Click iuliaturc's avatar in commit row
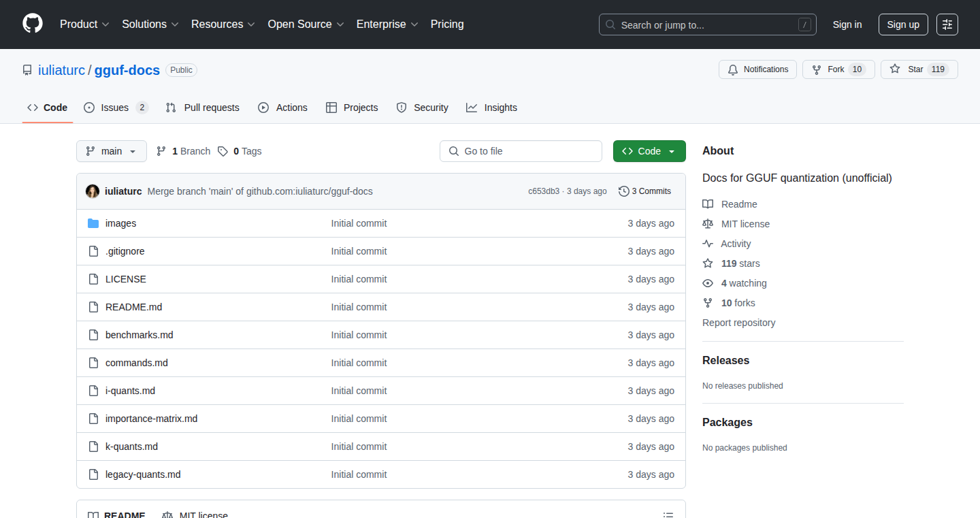This screenshot has width=980, height=518. (93, 191)
